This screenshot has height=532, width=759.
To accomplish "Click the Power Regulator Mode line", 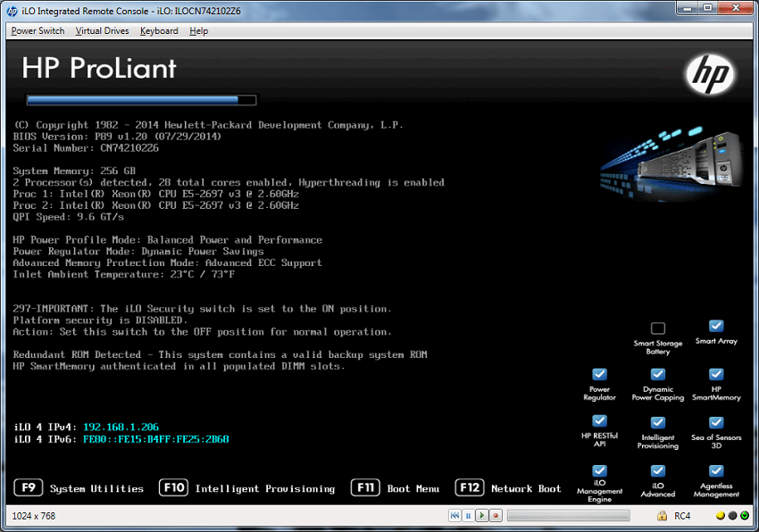I will (138, 252).
